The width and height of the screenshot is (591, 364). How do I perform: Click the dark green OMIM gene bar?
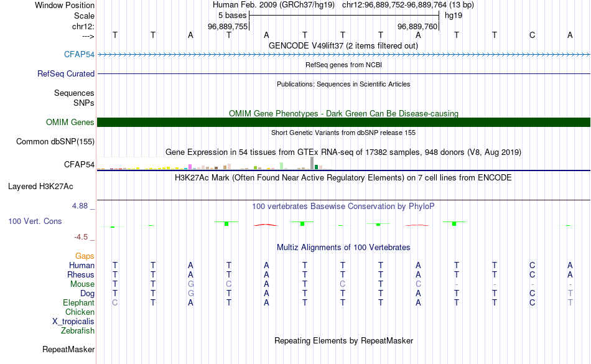pyautogui.click(x=343, y=122)
